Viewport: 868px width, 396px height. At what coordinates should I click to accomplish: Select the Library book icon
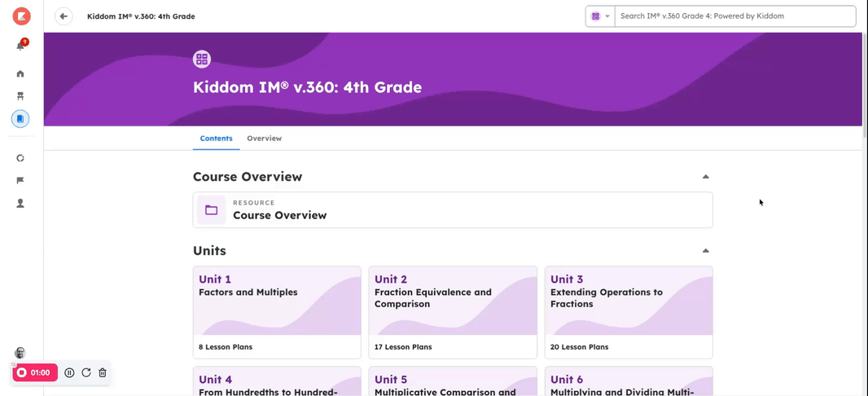pyautogui.click(x=20, y=118)
